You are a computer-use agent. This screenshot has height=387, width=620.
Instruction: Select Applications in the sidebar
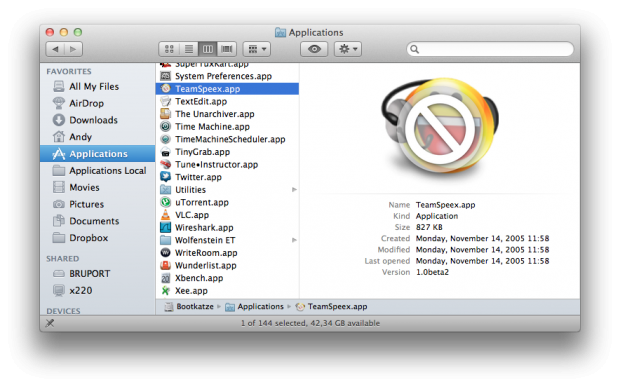(98, 154)
